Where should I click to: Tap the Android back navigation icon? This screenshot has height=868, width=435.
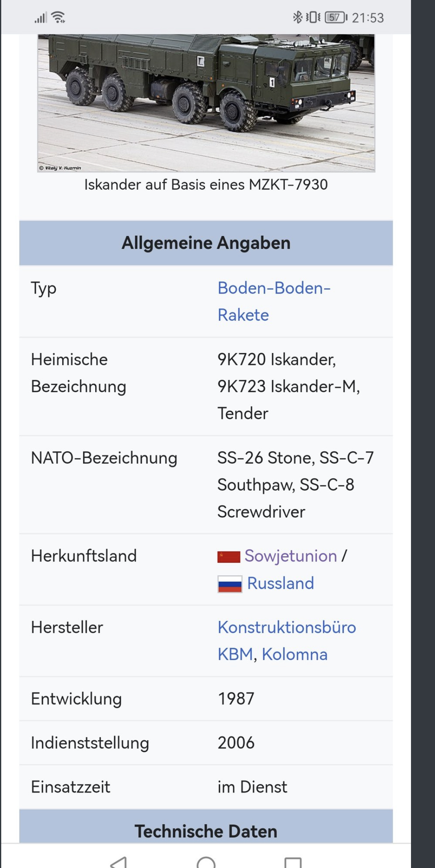119,862
